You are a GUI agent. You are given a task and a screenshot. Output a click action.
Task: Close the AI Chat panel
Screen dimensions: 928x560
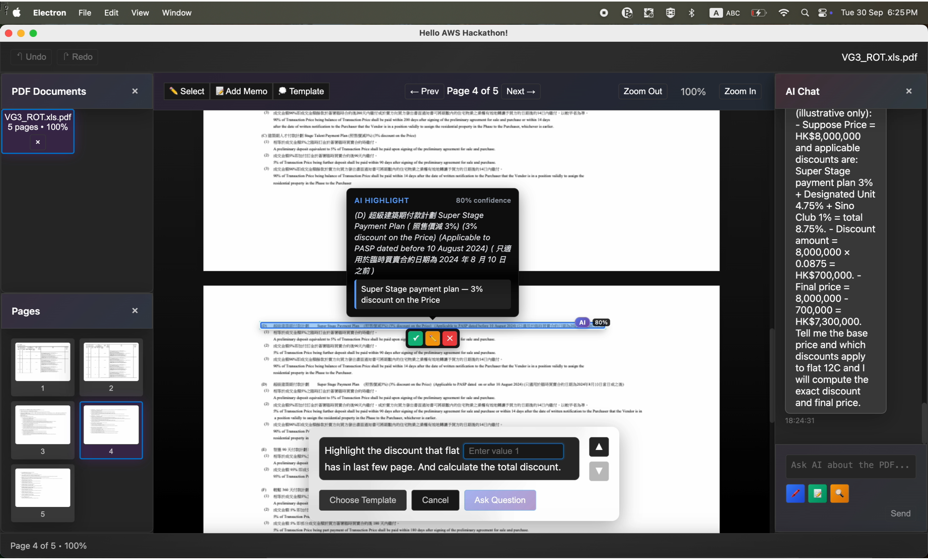pyautogui.click(x=908, y=91)
